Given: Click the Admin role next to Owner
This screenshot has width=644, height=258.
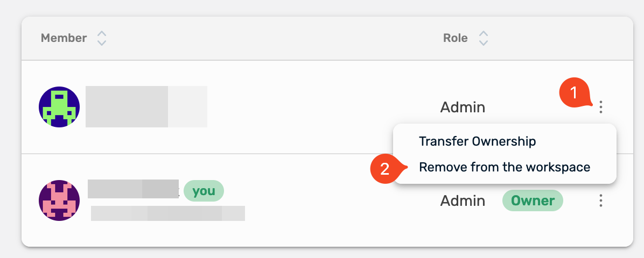Looking at the screenshot, I should click(x=463, y=201).
